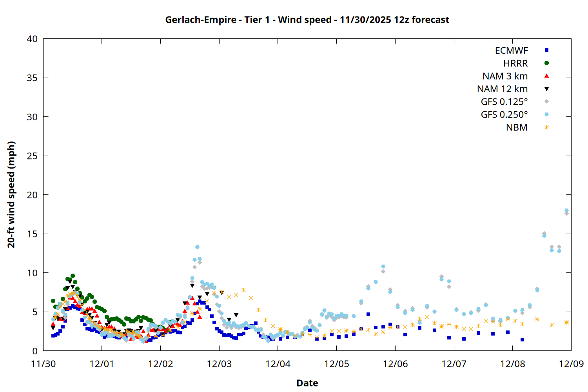Click the 12/06 date tick label
Screen dimensions: 588x392
(x=395, y=364)
